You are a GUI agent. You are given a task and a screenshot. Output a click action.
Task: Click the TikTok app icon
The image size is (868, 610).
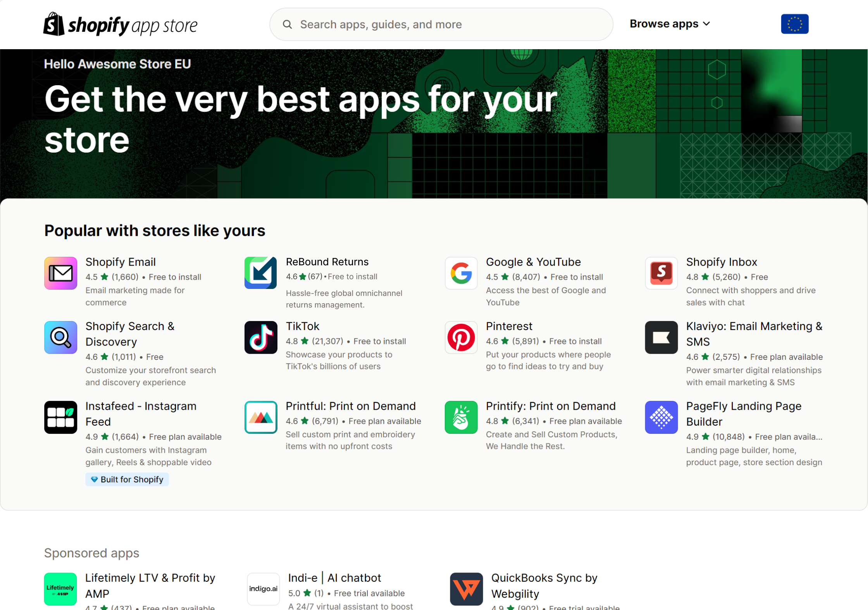260,337
